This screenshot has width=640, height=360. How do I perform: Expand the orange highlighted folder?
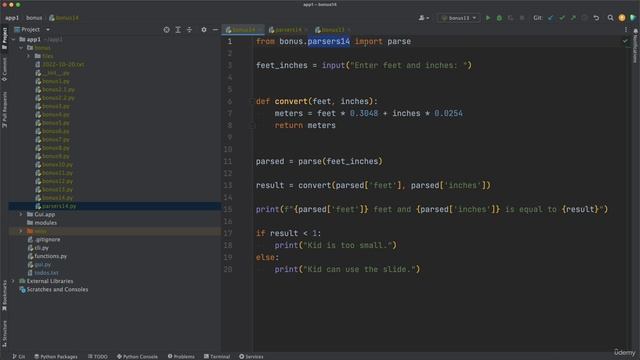tap(21, 231)
